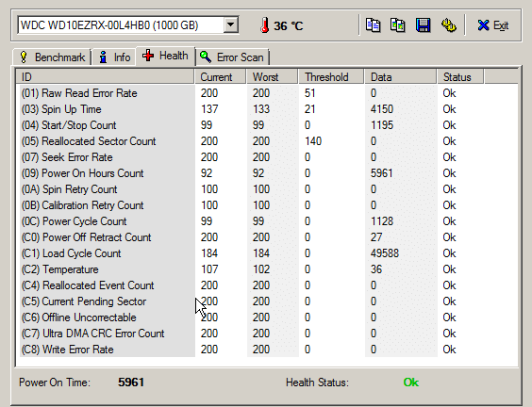532x407 pixels.
Task: Click the 49588 Load Cycle data value
Action: click(x=385, y=253)
